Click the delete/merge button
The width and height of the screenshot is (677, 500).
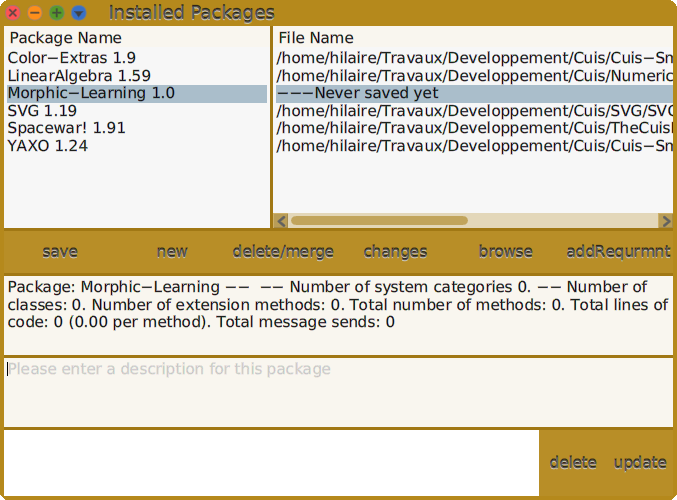[283, 252]
